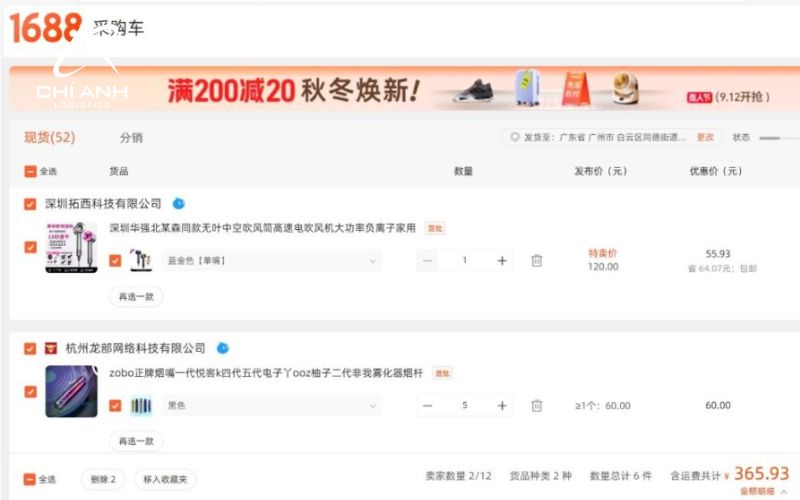
Task: Click 再选一款 under hair dryer item
Action: [136, 296]
